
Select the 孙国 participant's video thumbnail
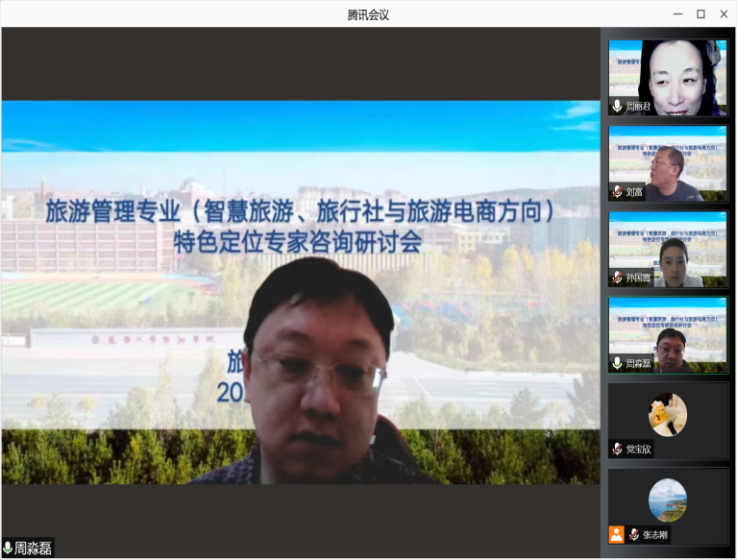coord(668,248)
